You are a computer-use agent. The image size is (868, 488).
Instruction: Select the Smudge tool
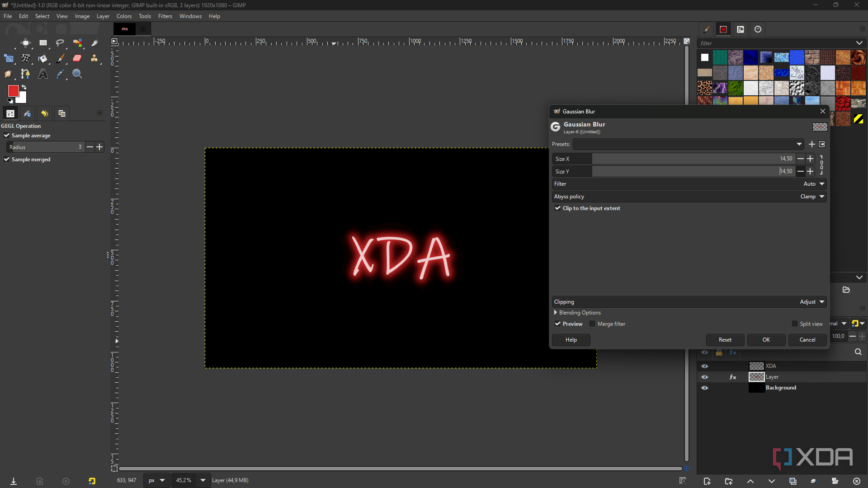pos(9,74)
